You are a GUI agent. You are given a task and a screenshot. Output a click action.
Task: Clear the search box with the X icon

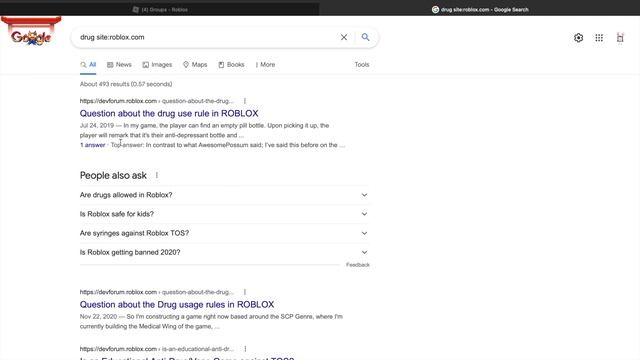tap(344, 37)
